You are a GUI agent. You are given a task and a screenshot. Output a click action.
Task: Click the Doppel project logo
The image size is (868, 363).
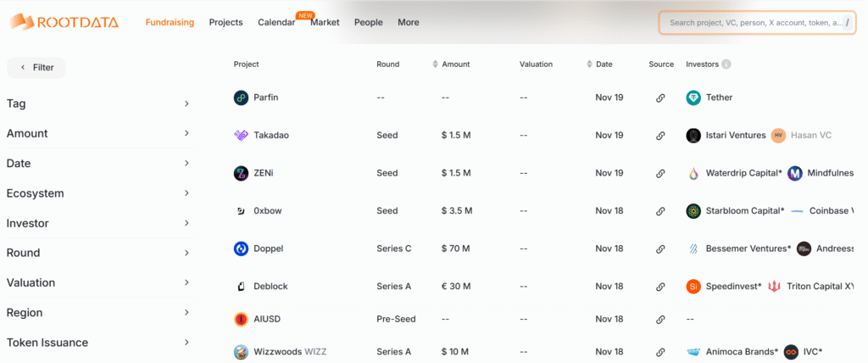pos(241,249)
